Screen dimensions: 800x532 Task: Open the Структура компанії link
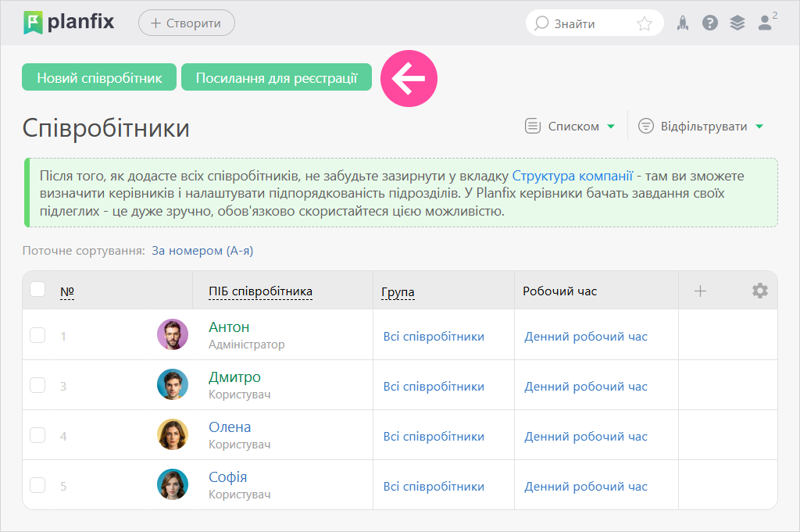coord(572,175)
